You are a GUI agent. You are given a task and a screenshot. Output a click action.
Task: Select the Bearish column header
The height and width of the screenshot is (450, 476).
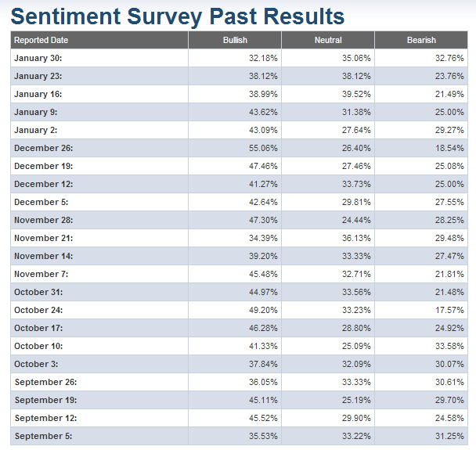[421, 40]
